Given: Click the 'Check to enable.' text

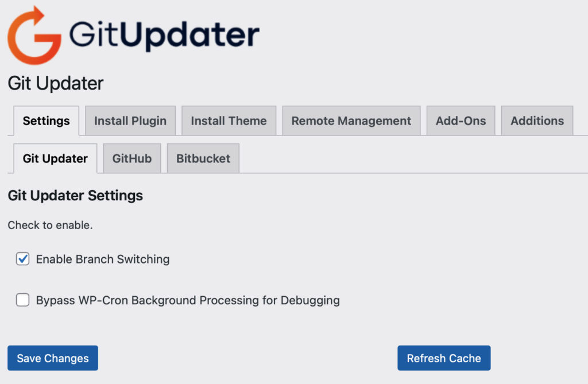Looking at the screenshot, I should (51, 225).
